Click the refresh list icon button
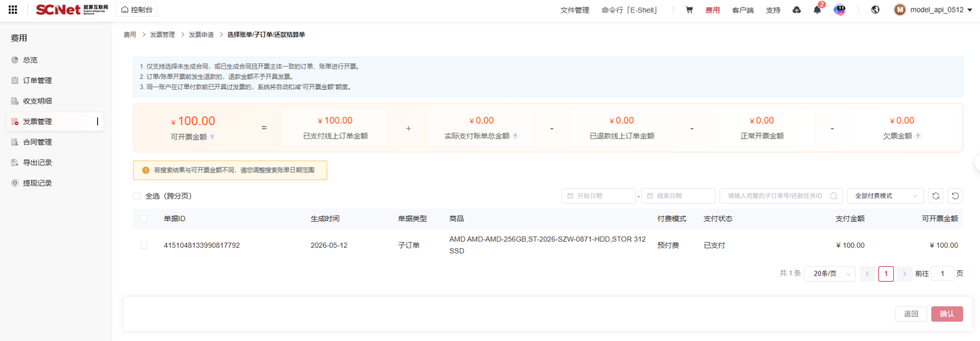This screenshot has width=980, height=341. tap(936, 196)
